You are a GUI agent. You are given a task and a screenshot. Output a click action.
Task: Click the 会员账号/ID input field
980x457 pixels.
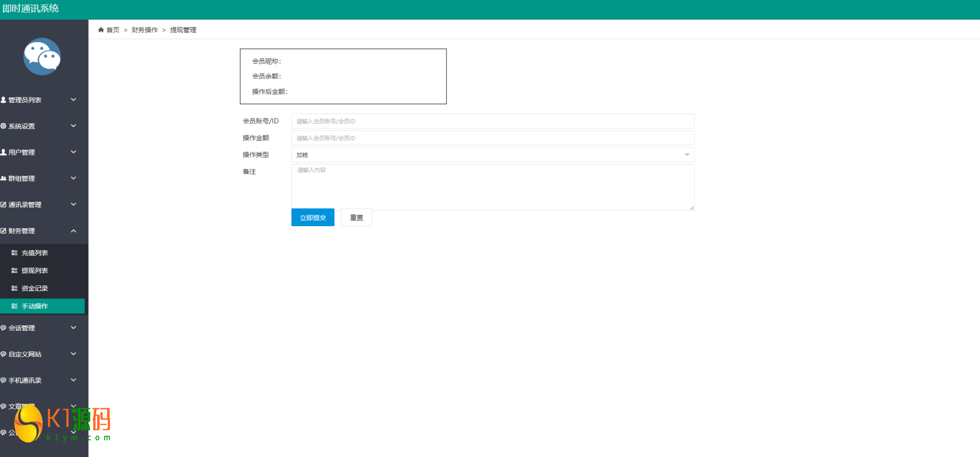coord(493,121)
